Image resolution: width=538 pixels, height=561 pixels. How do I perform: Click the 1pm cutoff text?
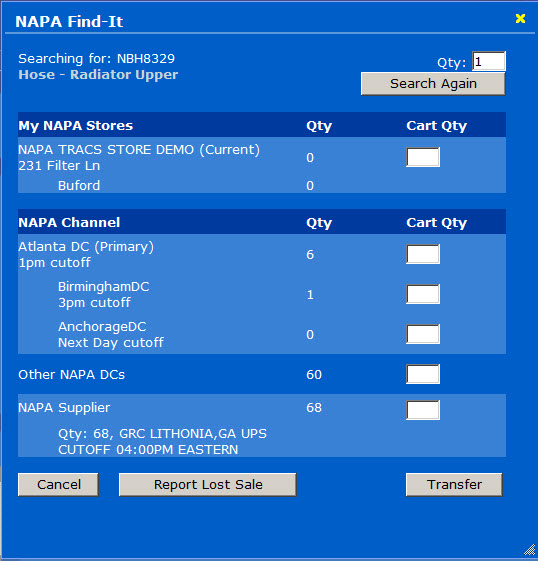(54, 263)
